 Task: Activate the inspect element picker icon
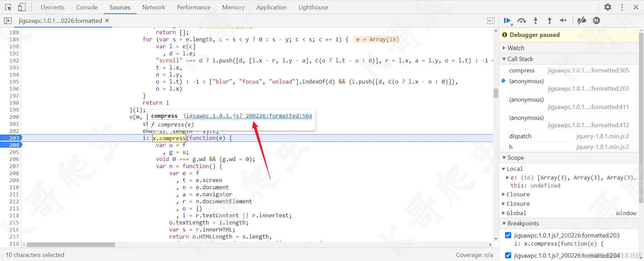(x=8, y=7)
